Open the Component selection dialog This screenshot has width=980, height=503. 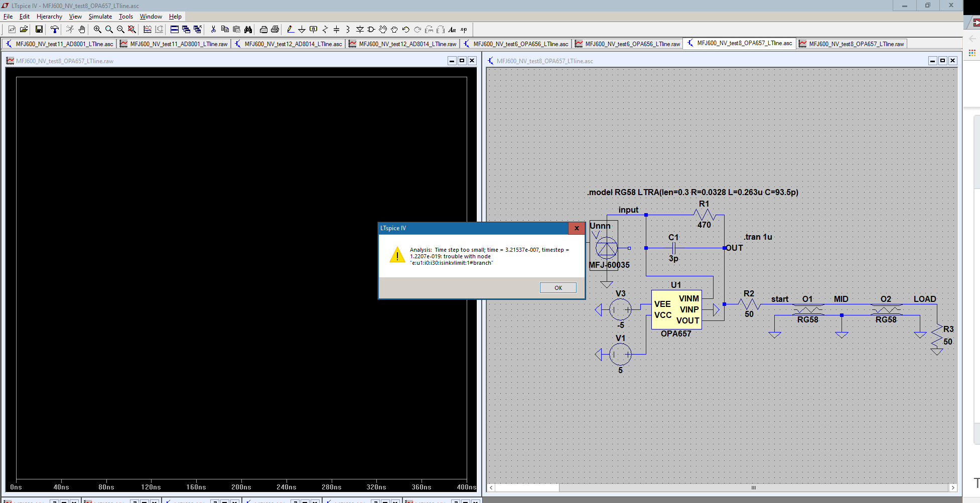click(x=371, y=29)
